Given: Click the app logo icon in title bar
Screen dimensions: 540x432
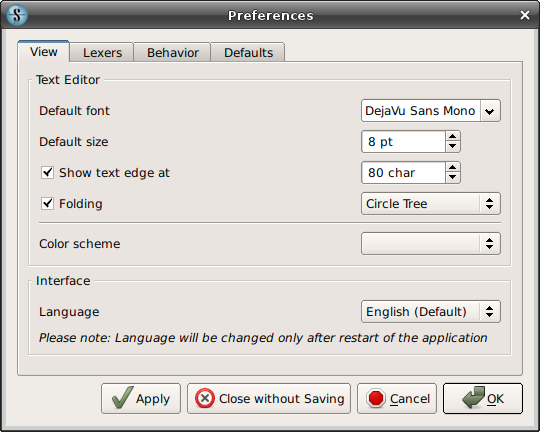Looking at the screenshot, I should [x=17, y=15].
